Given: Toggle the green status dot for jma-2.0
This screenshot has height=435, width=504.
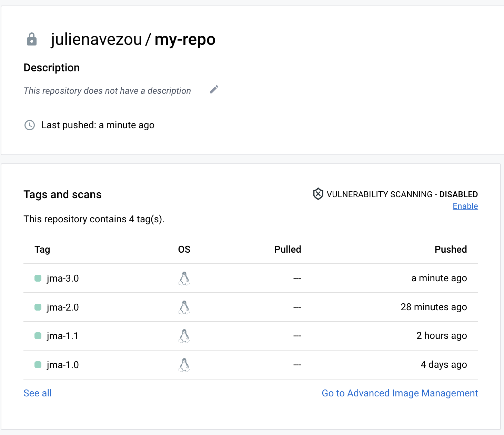Looking at the screenshot, I should tap(38, 307).
